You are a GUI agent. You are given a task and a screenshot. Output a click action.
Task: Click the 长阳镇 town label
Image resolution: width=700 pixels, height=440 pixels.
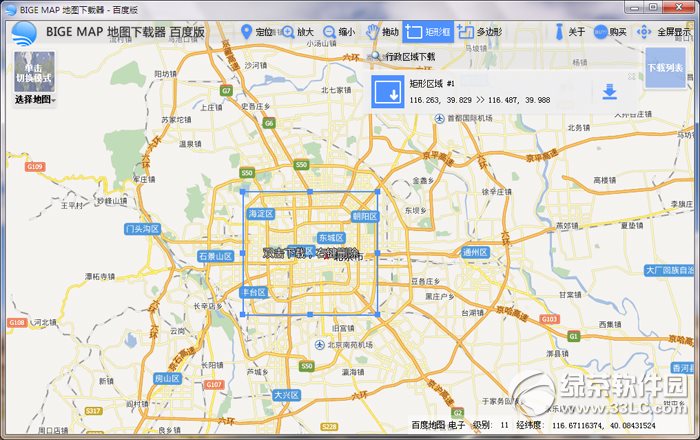tap(212, 365)
